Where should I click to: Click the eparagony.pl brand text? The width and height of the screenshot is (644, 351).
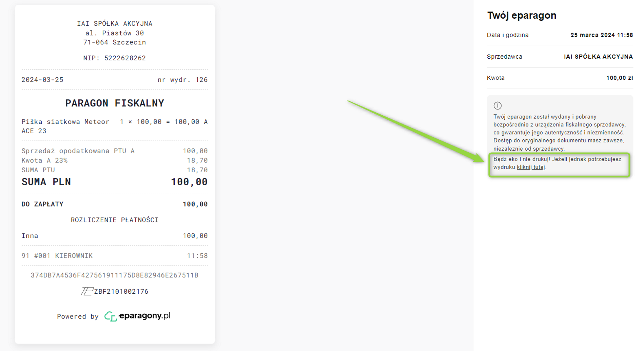pos(144,316)
